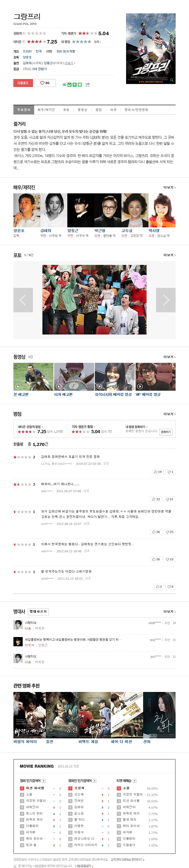
Task: Click the share icon beside the social buttons
Action: (x=87, y=85)
